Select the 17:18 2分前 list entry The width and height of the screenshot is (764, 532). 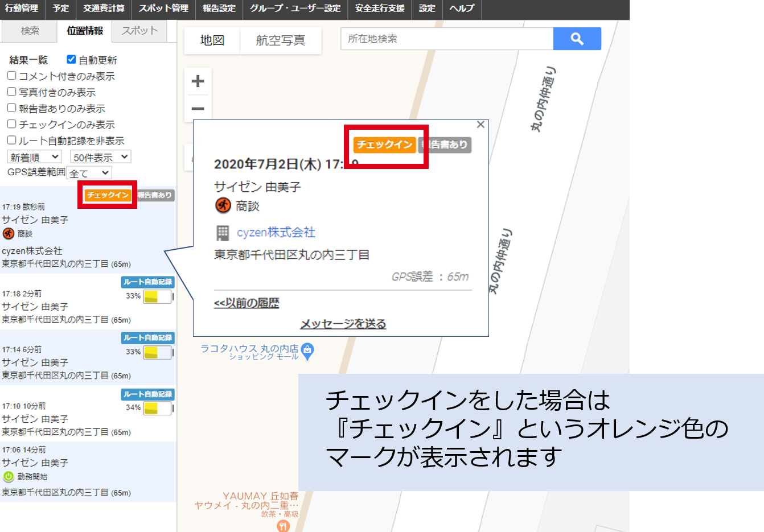tap(88, 300)
